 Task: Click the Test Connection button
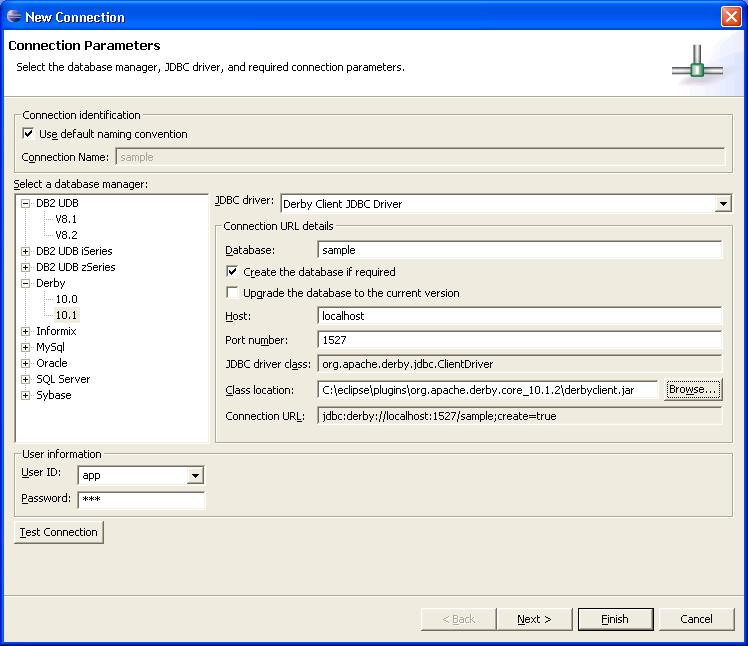(59, 532)
